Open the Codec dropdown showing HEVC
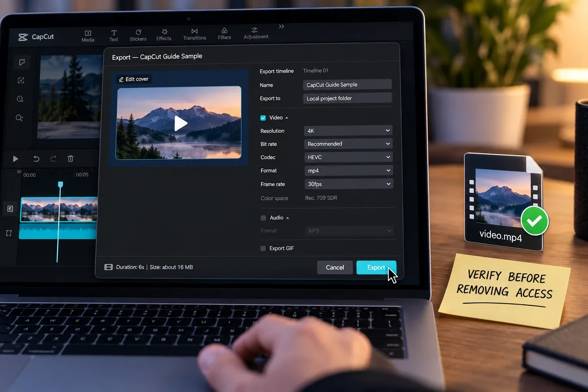This screenshot has width=588, height=392. click(349, 157)
